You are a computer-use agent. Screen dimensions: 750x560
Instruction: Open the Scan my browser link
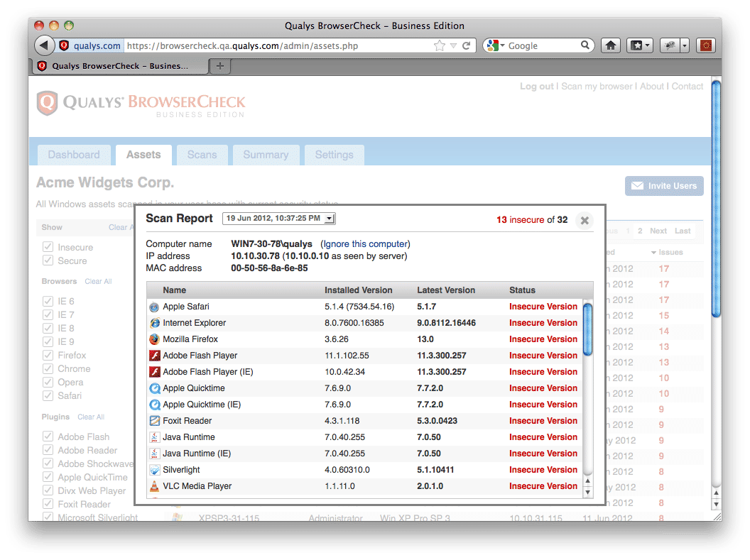[x=597, y=87]
